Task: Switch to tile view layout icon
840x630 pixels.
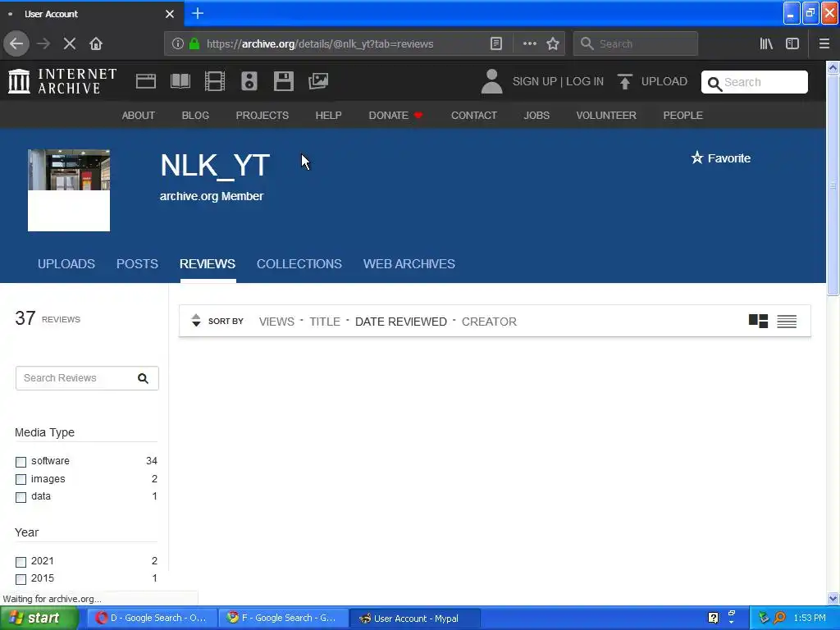Action: (758, 321)
